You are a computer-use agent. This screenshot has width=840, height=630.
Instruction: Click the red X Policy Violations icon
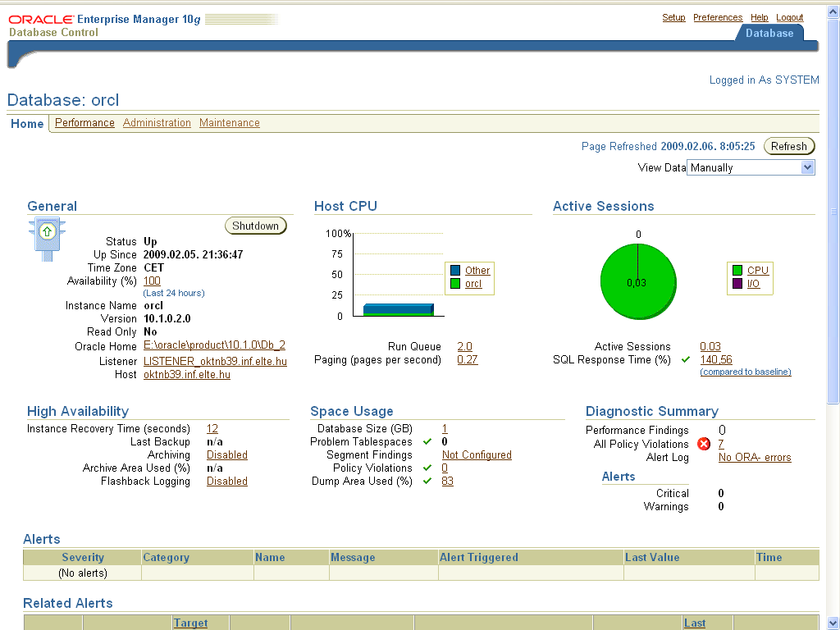click(703, 444)
